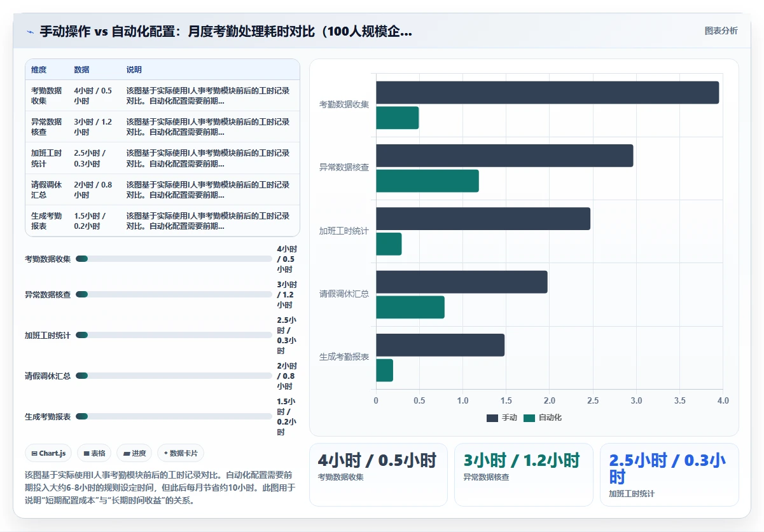Click 请假调休汇总 in the table's first column
The image size is (764, 532).
(46, 189)
